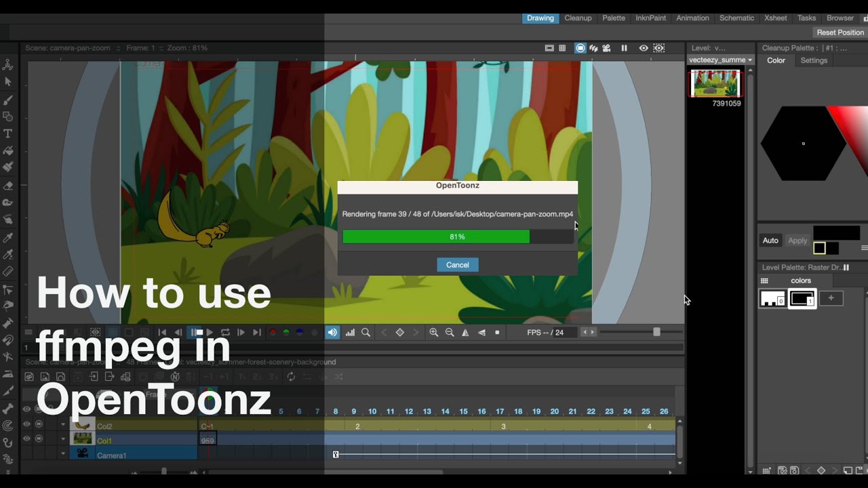
Task: Select the RGB Picker tool
Action: click(8, 254)
